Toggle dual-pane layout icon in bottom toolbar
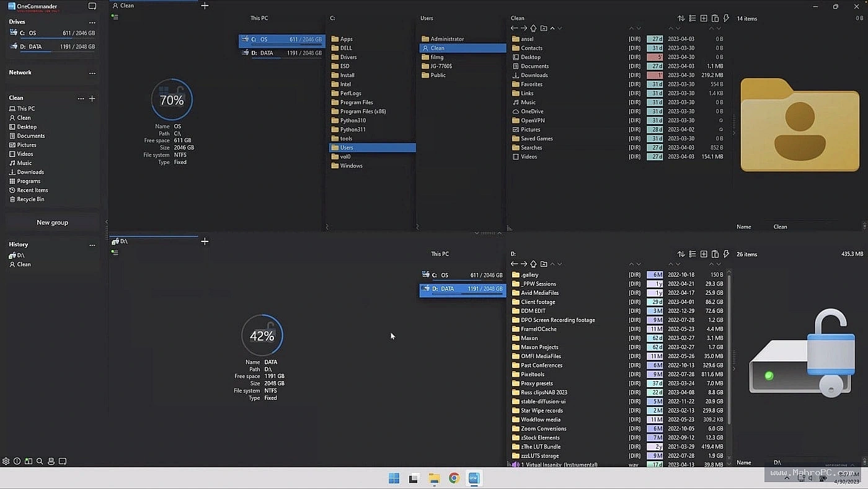 [x=29, y=461]
